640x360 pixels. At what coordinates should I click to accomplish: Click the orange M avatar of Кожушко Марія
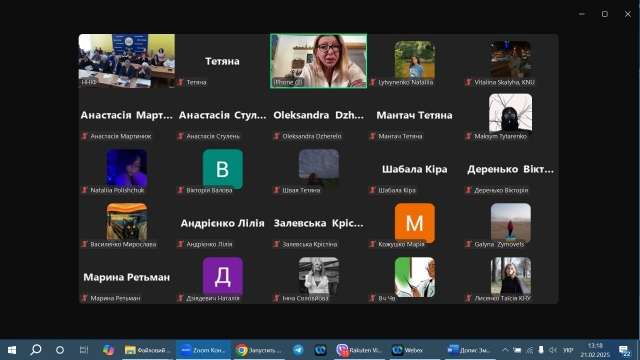tap(415, 222)
